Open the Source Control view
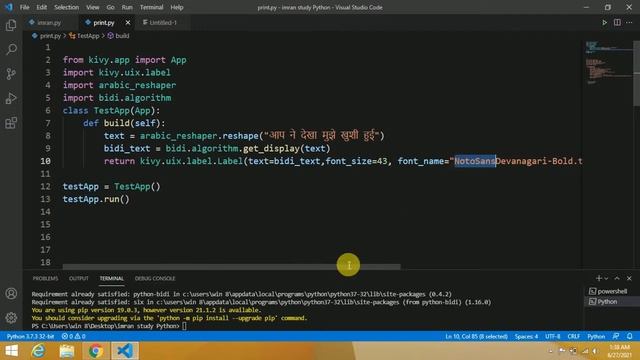This screenshot has width=640, height=360. pos(11,74)
